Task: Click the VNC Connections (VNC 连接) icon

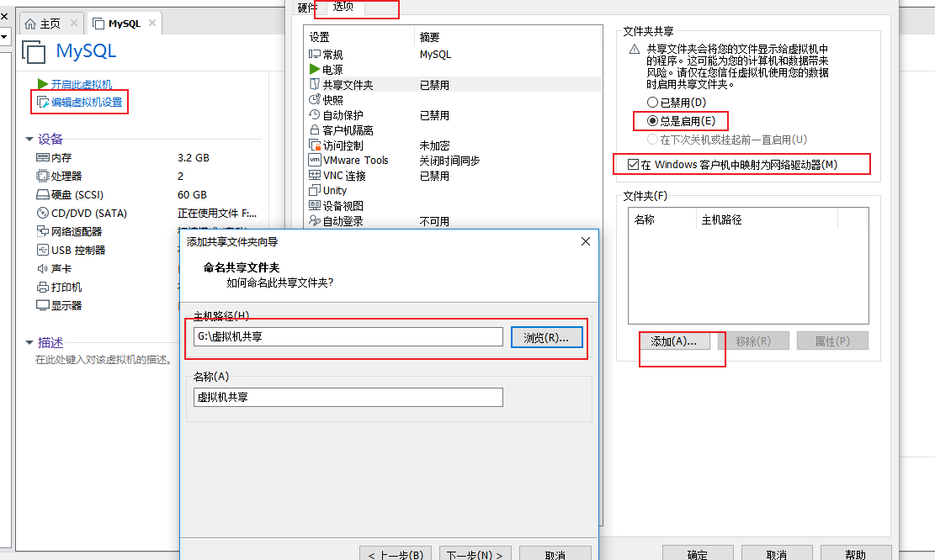Action: tap(315, 175)
